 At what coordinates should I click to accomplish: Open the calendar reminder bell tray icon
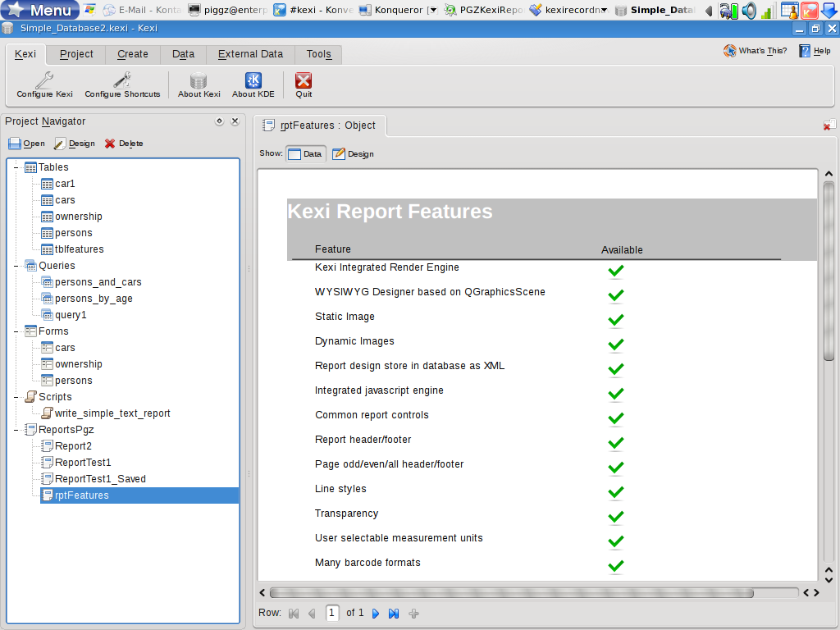(x=790, y=10)
